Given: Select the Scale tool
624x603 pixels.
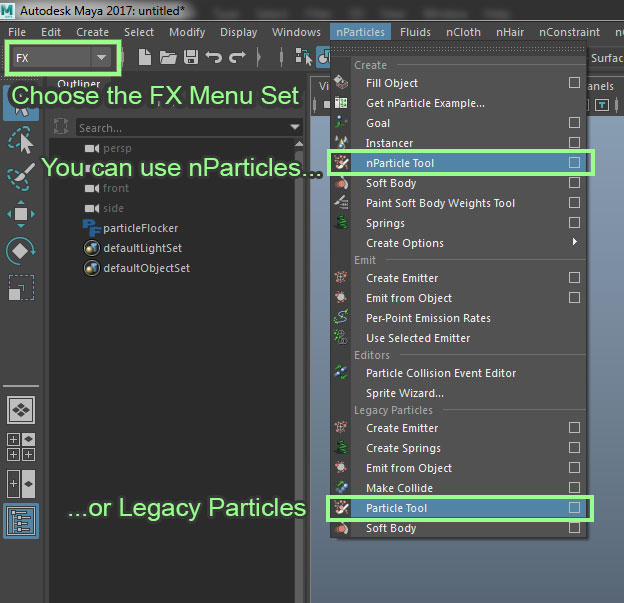Looking at the screenshot, I should click(21, 288).
